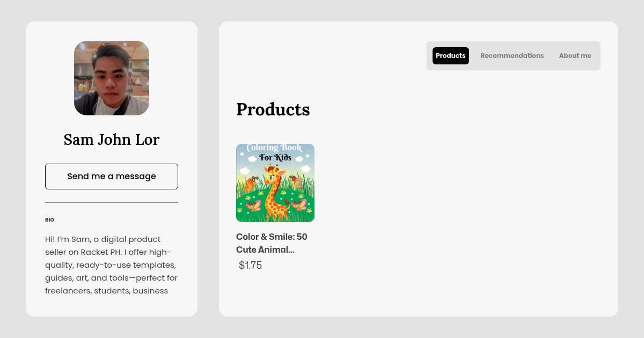Image resolution: width=644 pixels, height=338 pixels.
Task: Click Sam John Lor's profile photo
Action: click(x=112, y=78)
